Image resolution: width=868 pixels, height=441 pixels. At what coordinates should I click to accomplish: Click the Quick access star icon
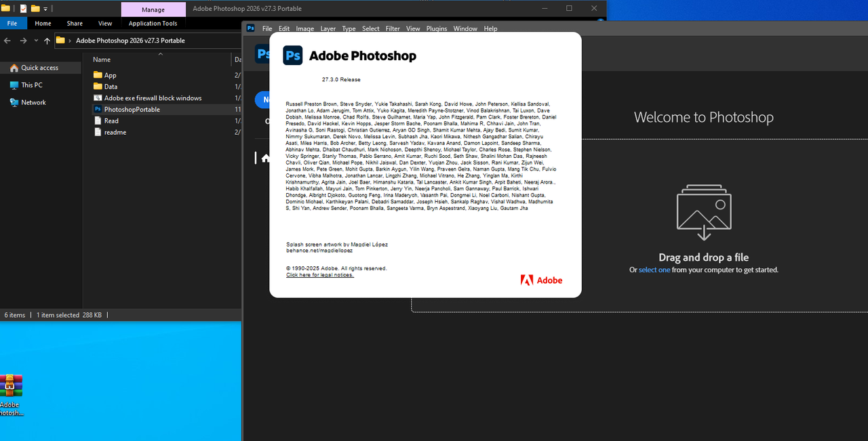(14, 68)
